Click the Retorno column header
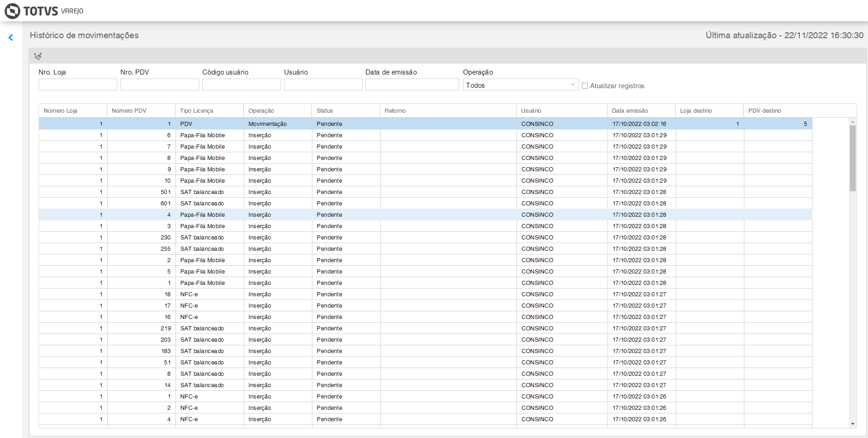Image resolution: width=868 pixels, height=438 pixels. pos(448,111)
